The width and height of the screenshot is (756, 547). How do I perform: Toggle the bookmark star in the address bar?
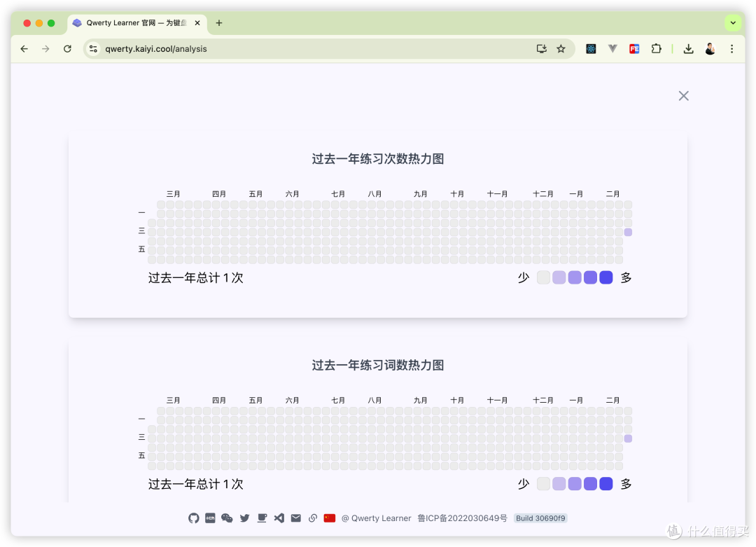point(561,49)
